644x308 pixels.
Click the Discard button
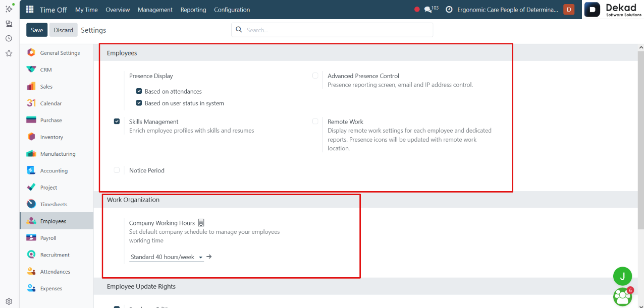coord(64,30)
